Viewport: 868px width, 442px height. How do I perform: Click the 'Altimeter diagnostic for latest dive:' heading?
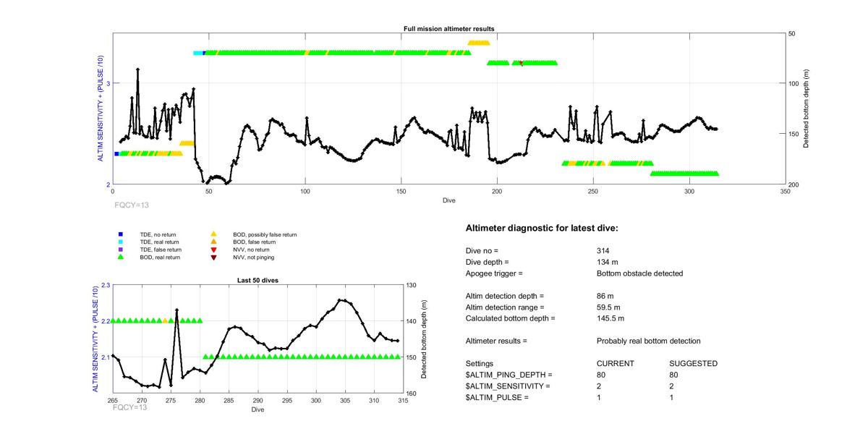[x=542, y=229]
